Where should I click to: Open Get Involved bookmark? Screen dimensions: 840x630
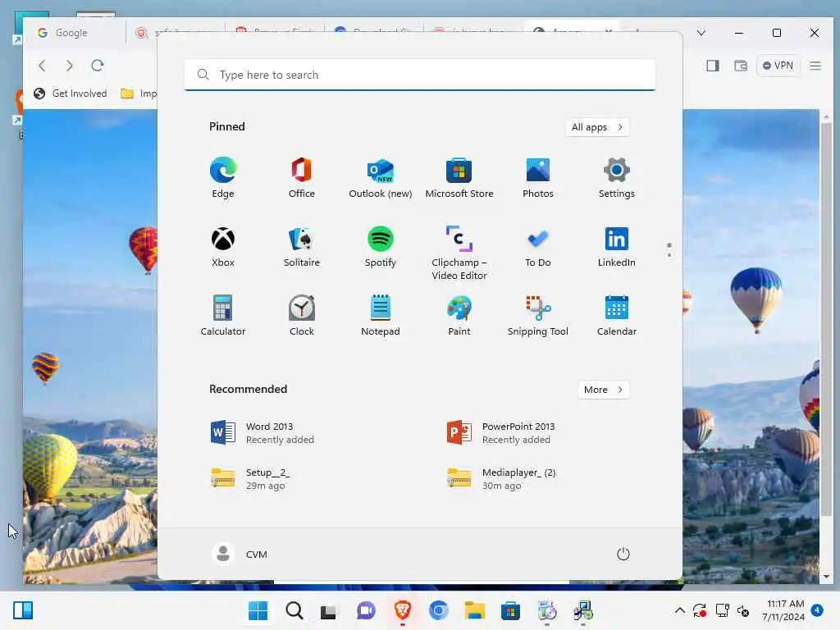[71, 94]
